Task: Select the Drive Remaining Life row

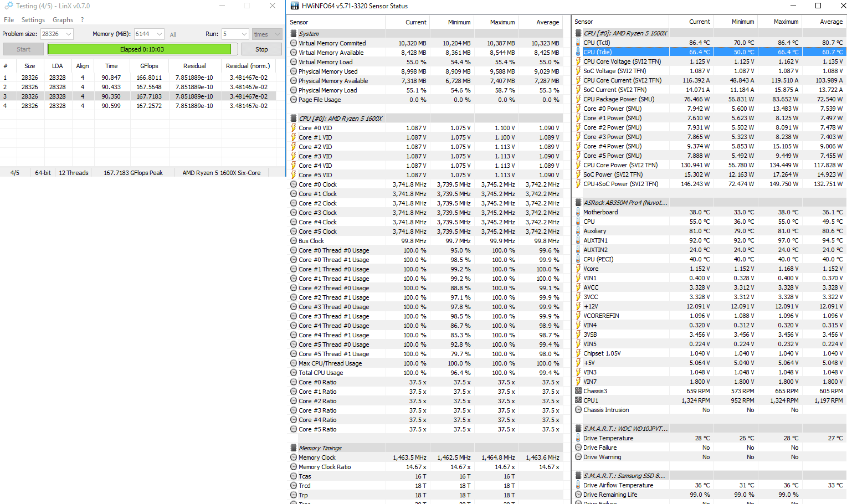Action: 709,495
